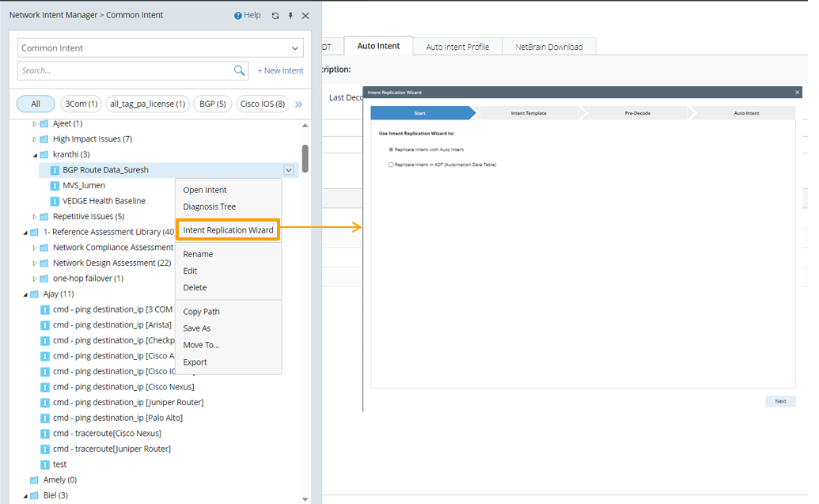Click the MVS_lumen intent icon

[x=55, y=185]
